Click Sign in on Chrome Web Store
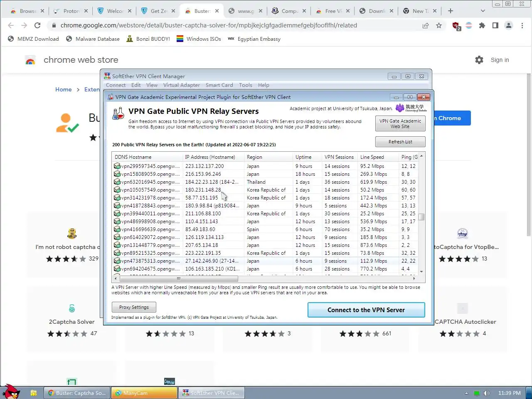Image resolution: width=532 pixels, height=399 pixels. 500,60
